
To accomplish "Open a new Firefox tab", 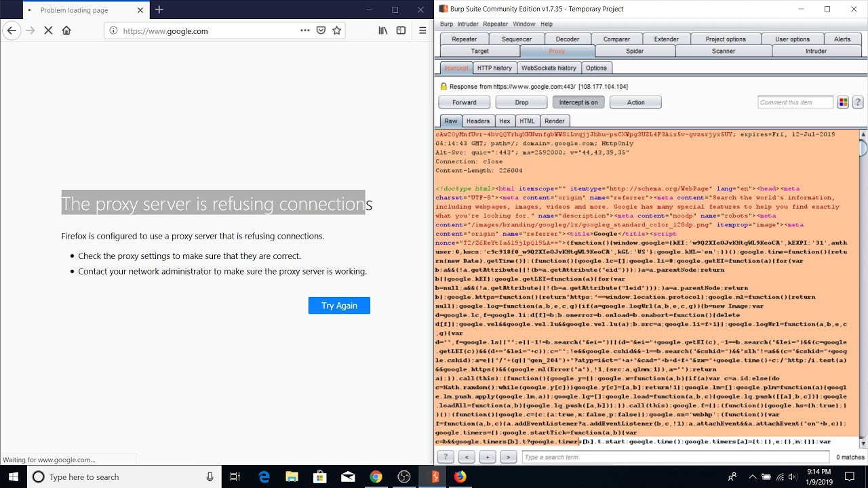I will pos(159,9).
